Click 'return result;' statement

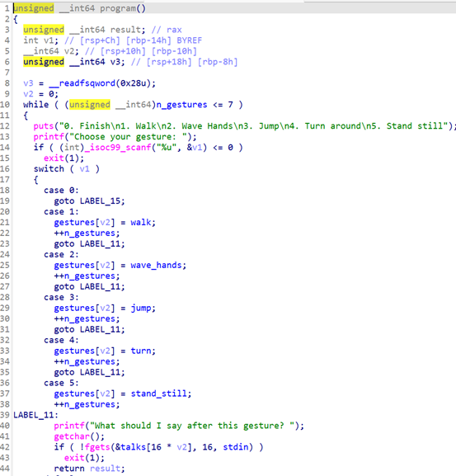pyautogui.click(x=90, y=469)
